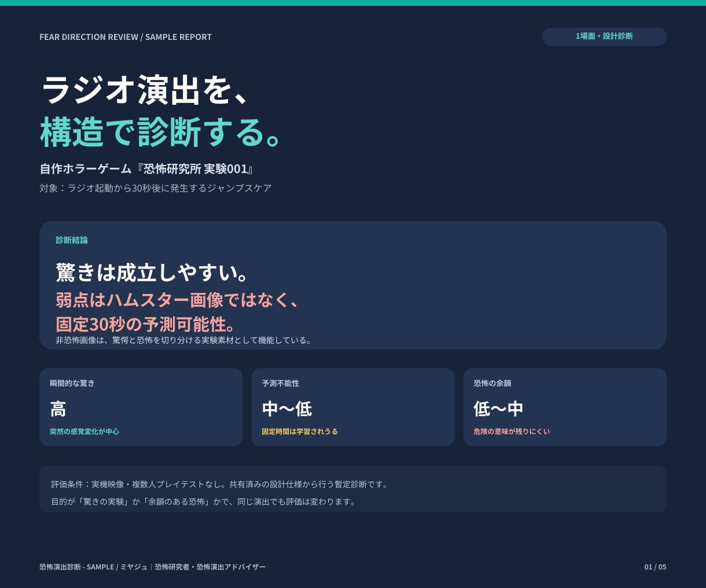Select the sentence starting 非恐怖画像は、驚愕と恐怖を
The height and width of the screenshot is (588, 706).
tap(185, 340)
